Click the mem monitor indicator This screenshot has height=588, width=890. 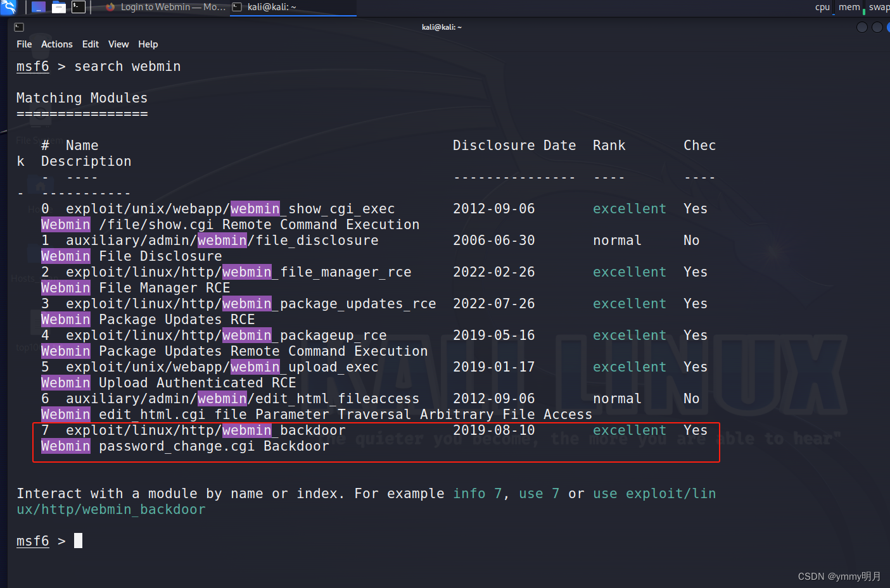click(851, 7)
